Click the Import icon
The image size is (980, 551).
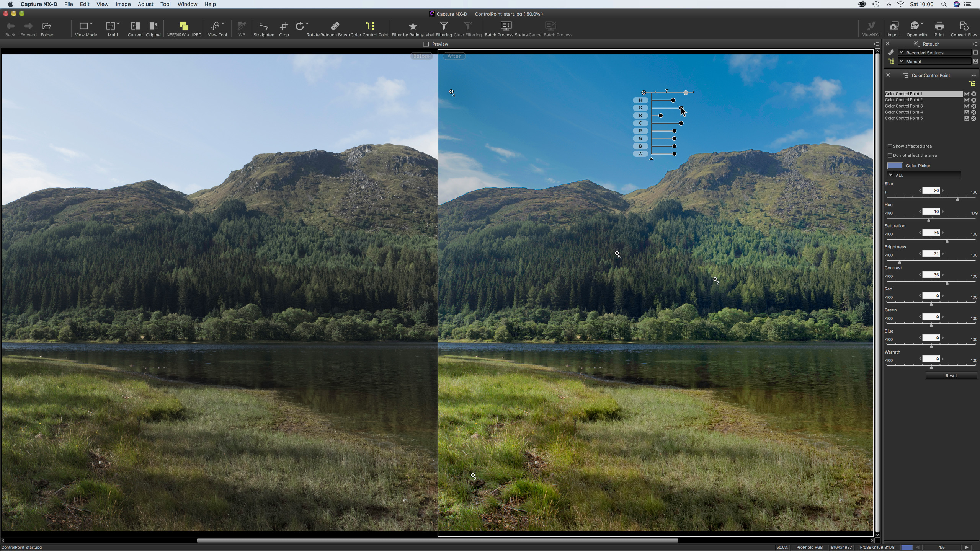[x=894, y=26]
